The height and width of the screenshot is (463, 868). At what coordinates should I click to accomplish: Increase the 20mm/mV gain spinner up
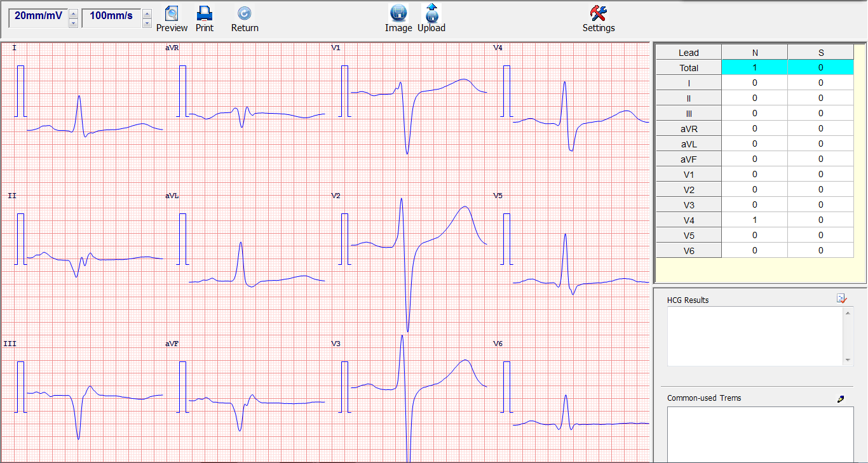click(x=73, y=13)
